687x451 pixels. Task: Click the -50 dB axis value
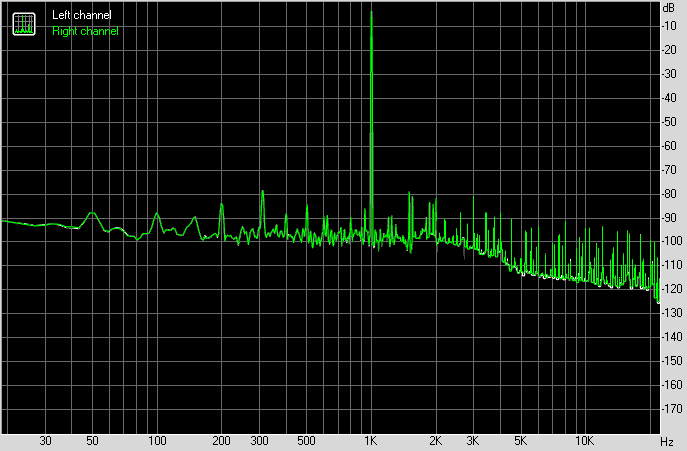click(x=669, y=122)
